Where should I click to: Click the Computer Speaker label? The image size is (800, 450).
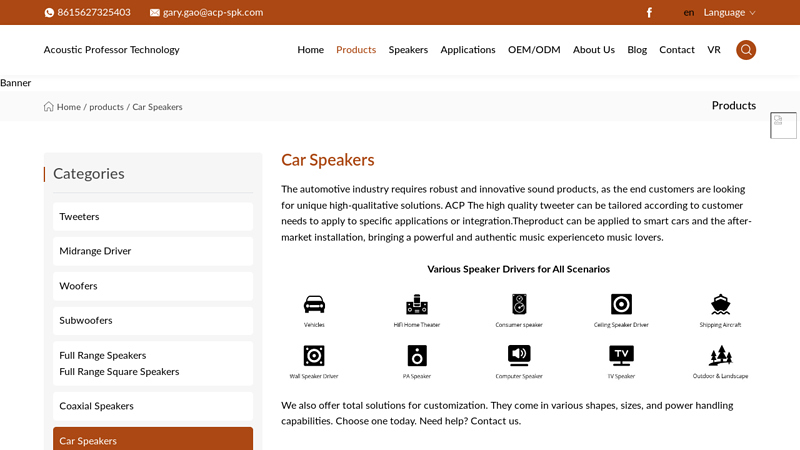(x=519, y=376)
